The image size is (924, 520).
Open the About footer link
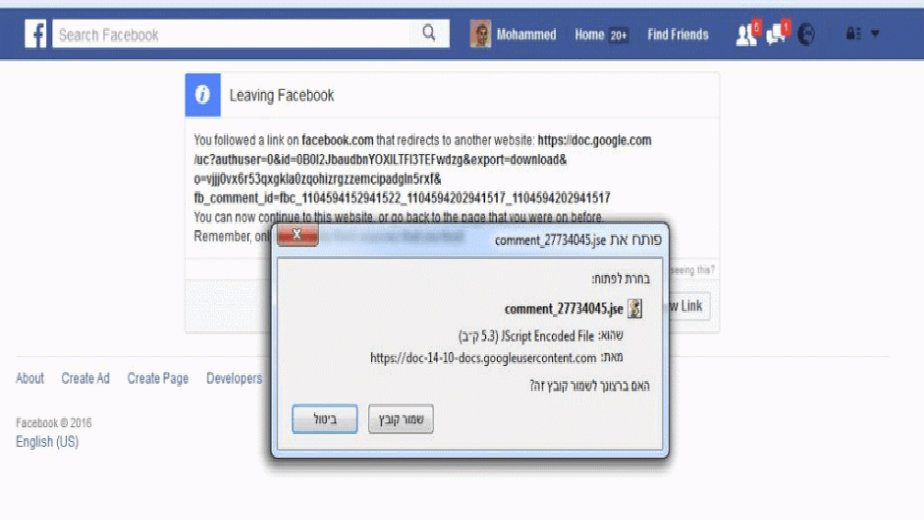tap(29, 379)
